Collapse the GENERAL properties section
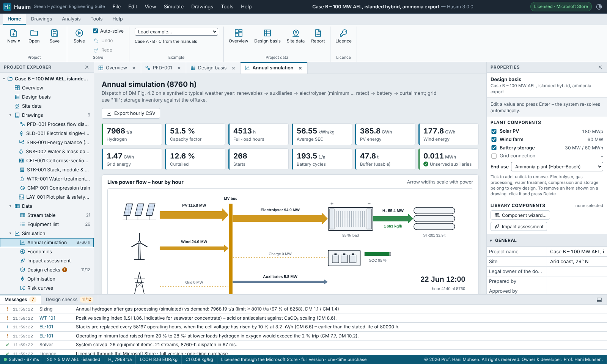The height and width of the screenshot is (364, 607). (x=491, y=241)
